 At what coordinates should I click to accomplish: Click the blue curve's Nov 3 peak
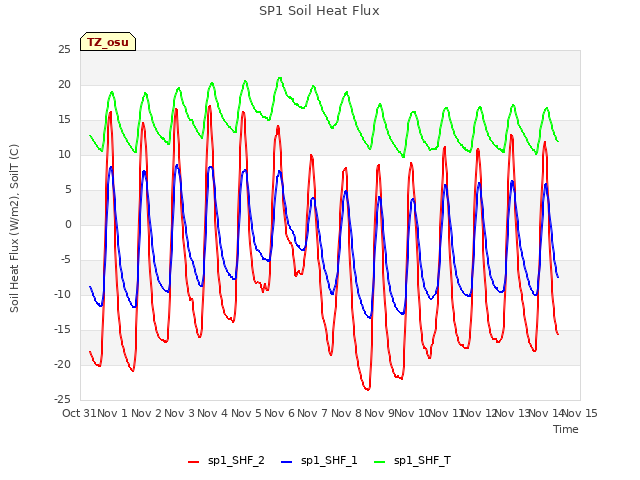coord(177,165)
